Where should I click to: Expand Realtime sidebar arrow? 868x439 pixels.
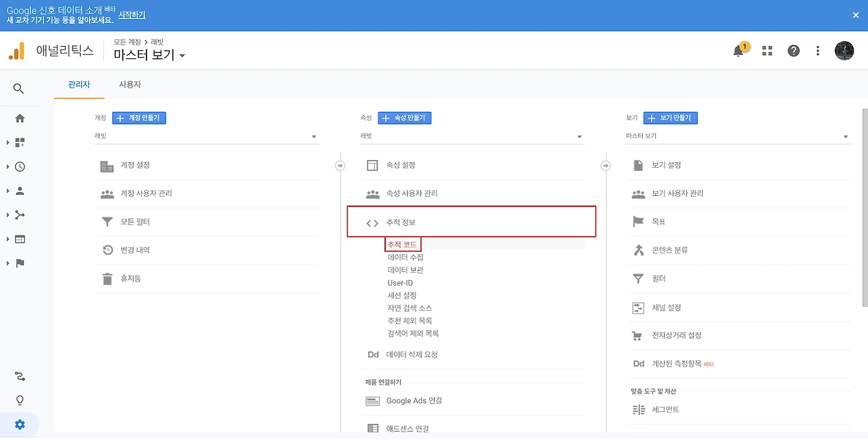(x=7, y=167)
